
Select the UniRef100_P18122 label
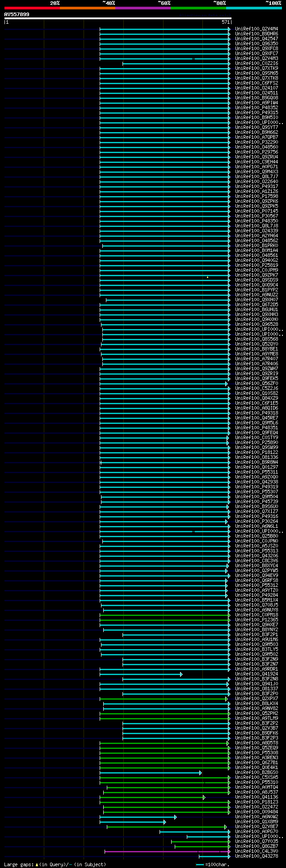coord(257,452)
